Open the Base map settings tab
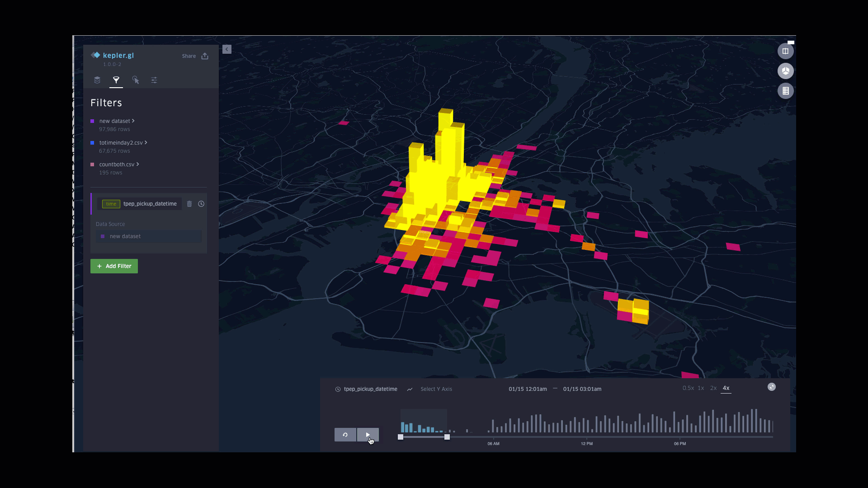Image resolution: width=868 pixels, height=488 pixels. [x=154, y=80]
